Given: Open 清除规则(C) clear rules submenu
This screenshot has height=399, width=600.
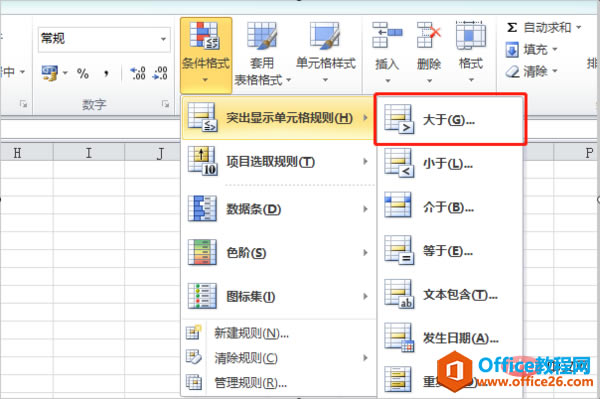Looking at the screenshot, I should (278, 358).
